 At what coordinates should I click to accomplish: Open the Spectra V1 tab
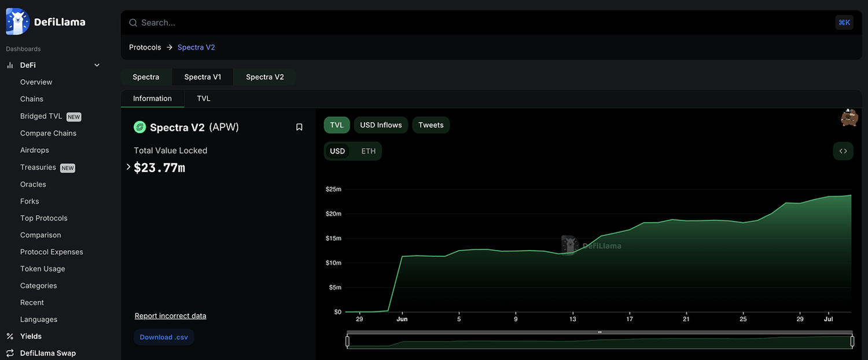[203, 77]
